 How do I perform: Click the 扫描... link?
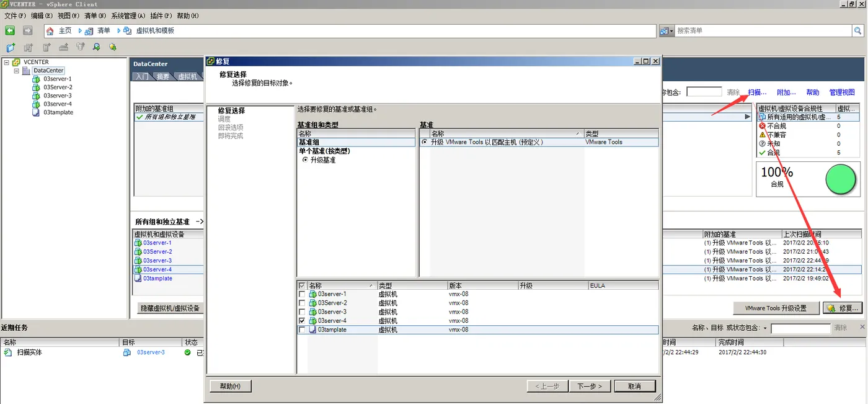click(x=757, y=92)
